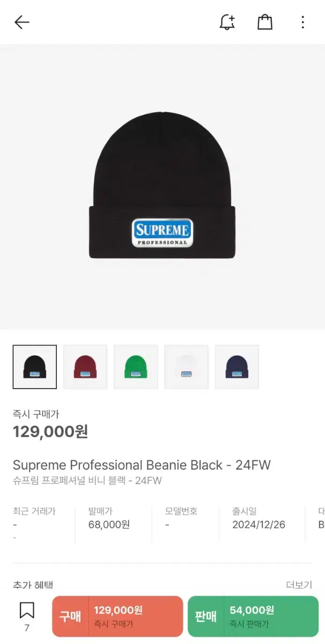Tap the green 판매 sell button
The width and height of the screenshot is (325, 644).
pos(253,616)
